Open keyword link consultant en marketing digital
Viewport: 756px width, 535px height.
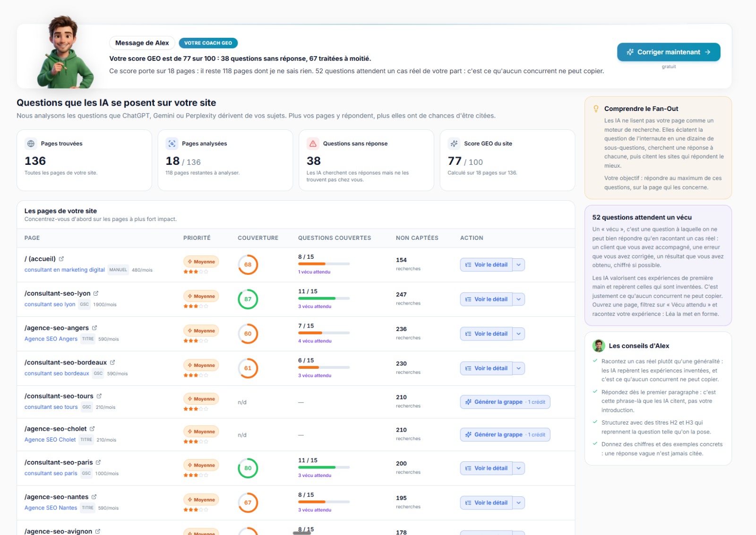coord(65,270)
